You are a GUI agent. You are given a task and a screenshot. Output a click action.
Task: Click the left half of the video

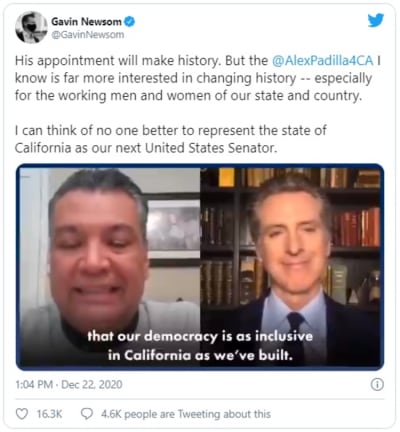(x=109, y=267)
